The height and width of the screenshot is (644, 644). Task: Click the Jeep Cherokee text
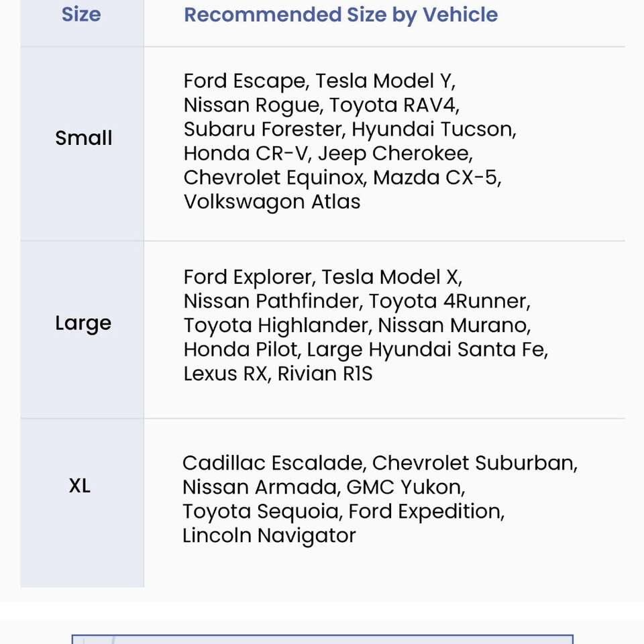(394, 154)
